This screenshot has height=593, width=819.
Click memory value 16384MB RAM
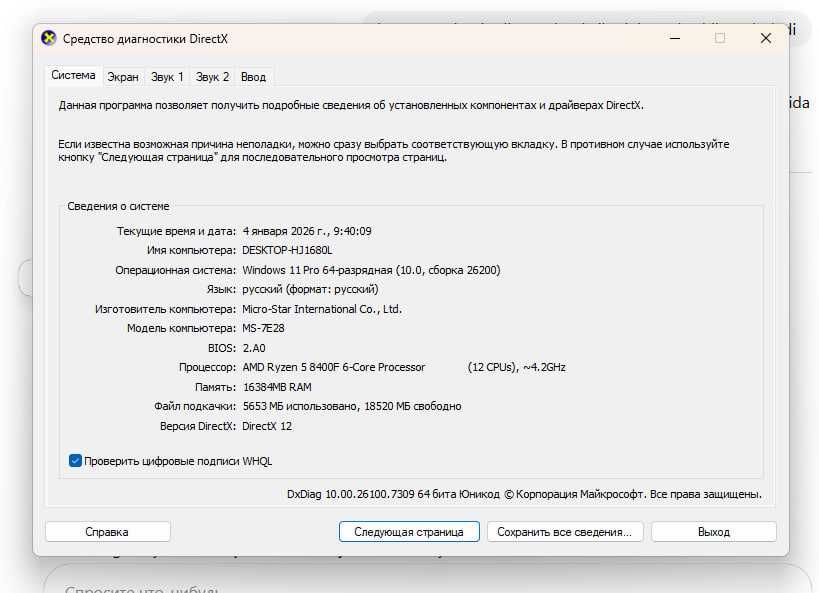[277, 387]
